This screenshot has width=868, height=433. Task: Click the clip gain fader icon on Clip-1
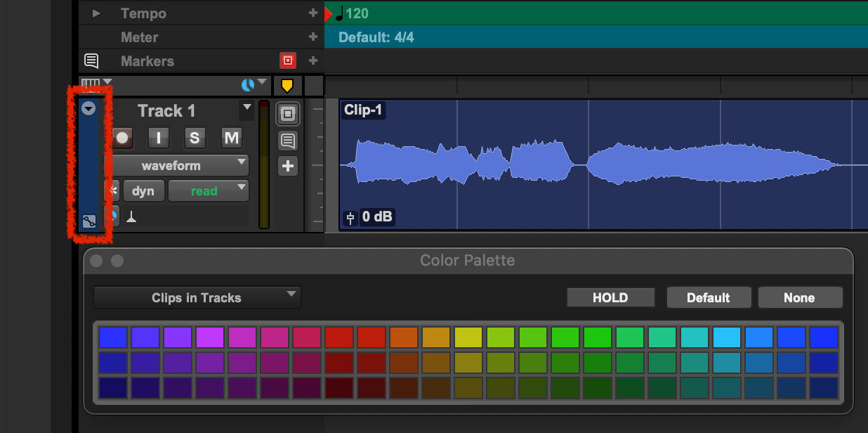(350, 218)
